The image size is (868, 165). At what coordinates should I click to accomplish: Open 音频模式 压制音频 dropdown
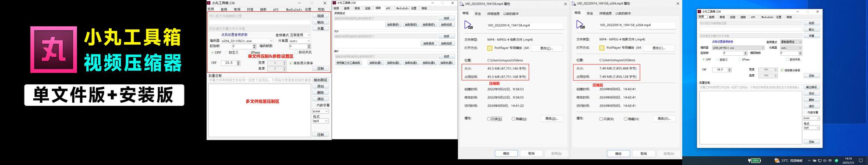coord(300,35)
